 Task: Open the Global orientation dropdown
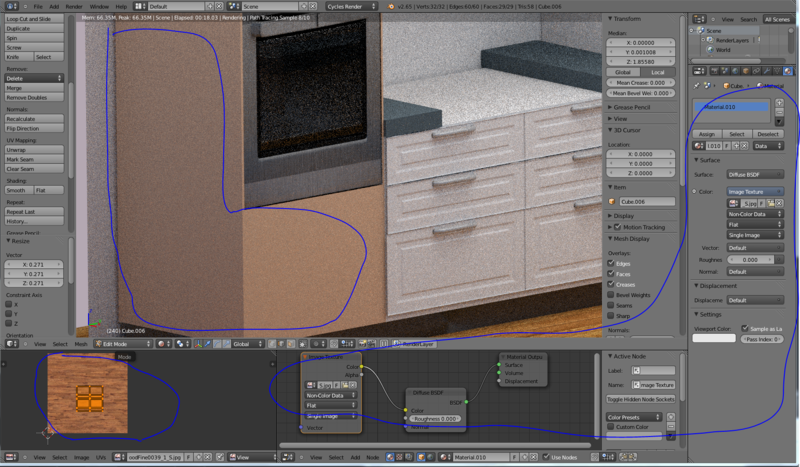(248, 344)
